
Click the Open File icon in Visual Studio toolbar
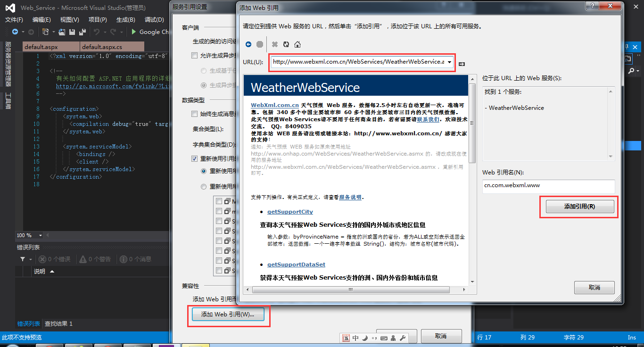coord(62,32)
